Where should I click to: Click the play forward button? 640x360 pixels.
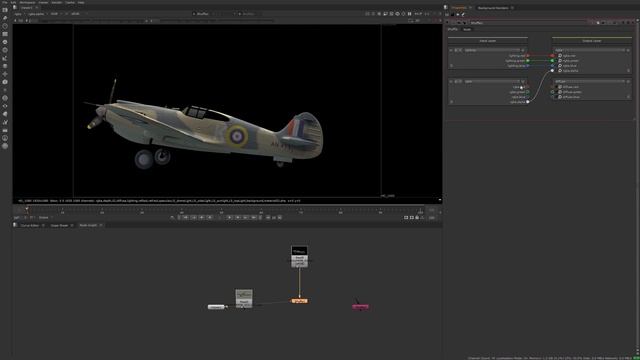tap(230, 218)
